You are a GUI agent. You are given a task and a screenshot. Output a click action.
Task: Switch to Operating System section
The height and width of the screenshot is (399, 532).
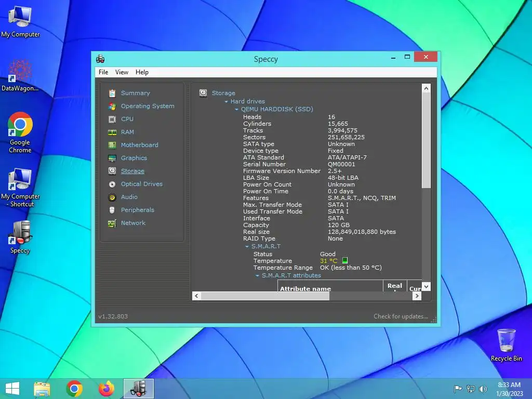(148, 106)
